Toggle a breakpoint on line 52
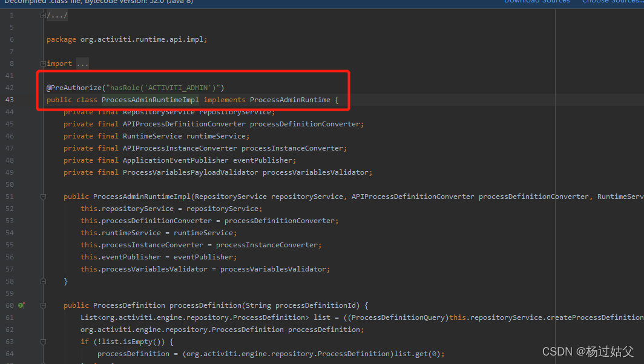 coord(28,208)
